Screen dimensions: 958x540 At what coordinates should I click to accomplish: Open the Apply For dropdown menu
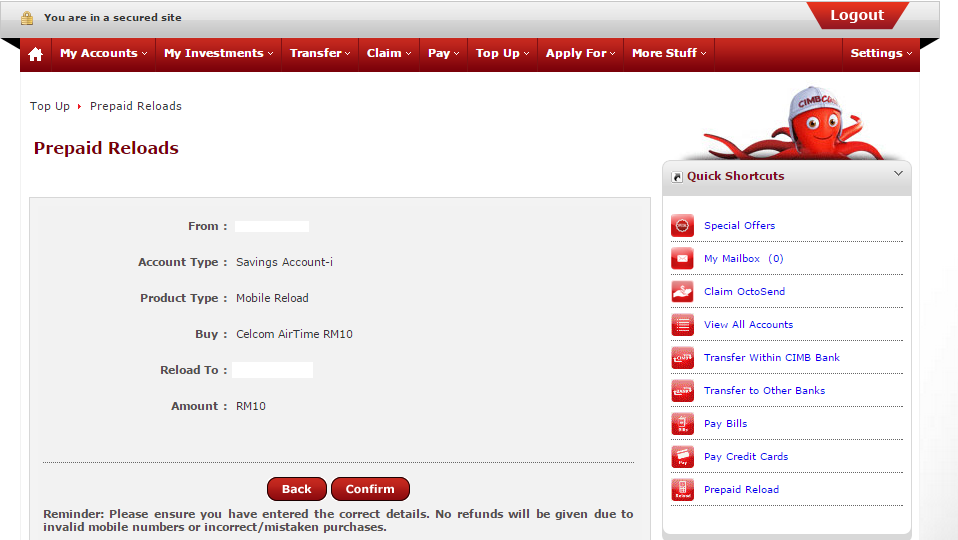580,54
